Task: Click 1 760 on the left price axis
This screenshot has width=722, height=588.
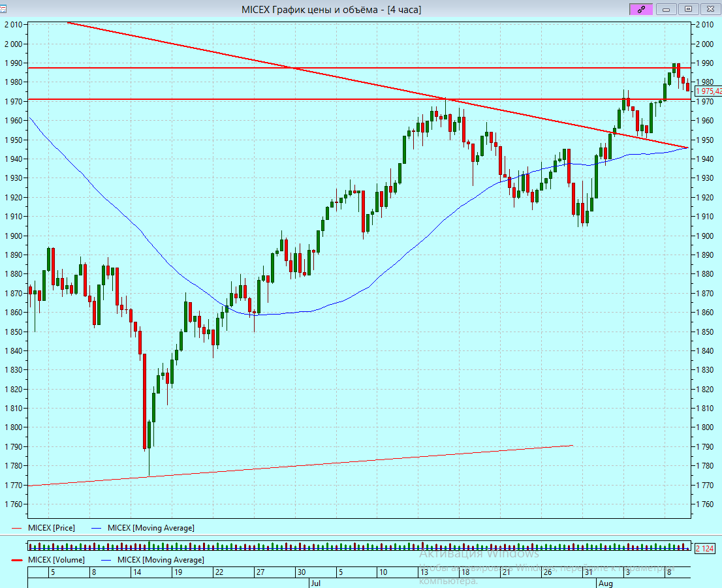Action: (13, 504)
